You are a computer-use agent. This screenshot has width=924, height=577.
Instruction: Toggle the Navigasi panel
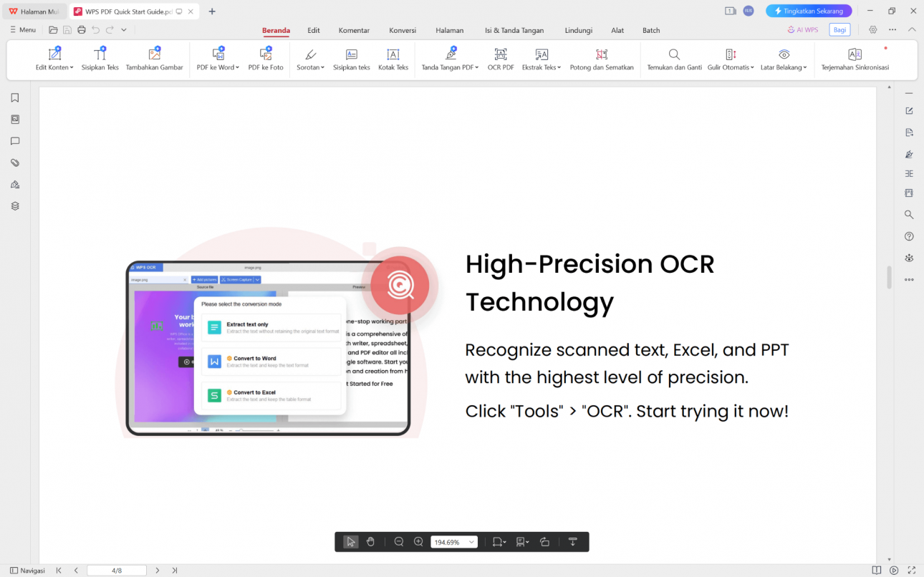[x=27, y=571]
